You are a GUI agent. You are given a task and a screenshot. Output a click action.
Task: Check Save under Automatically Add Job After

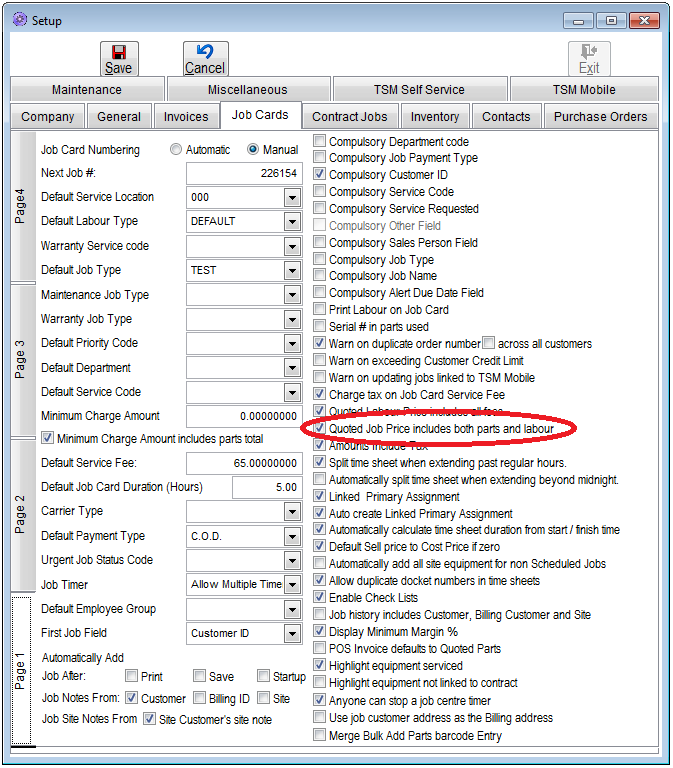tap(200, 677)
